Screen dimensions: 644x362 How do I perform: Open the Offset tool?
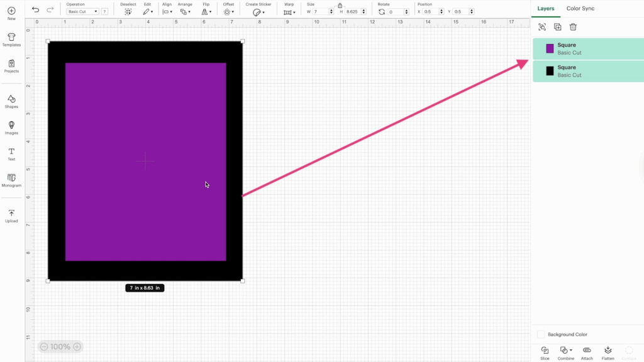click(229, 12)
